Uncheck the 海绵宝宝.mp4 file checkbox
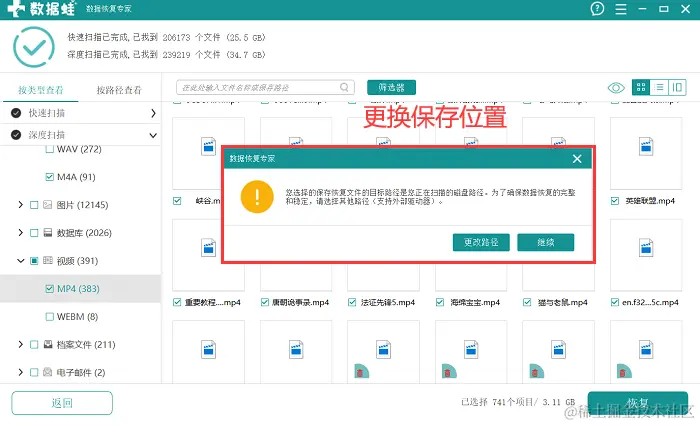This screenshot has width=700, height=425. pyautogui.click(x=440, y=303)
